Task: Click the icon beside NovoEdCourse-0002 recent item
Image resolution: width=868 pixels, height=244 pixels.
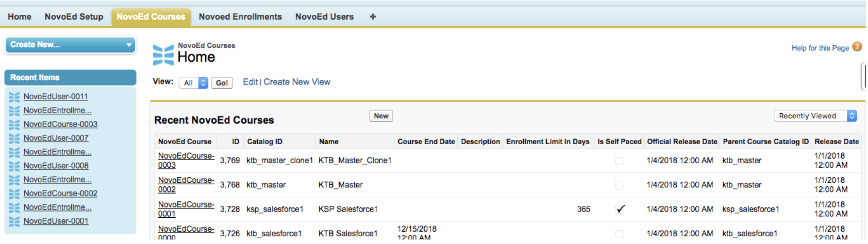Action: click(x=14, y=194)
